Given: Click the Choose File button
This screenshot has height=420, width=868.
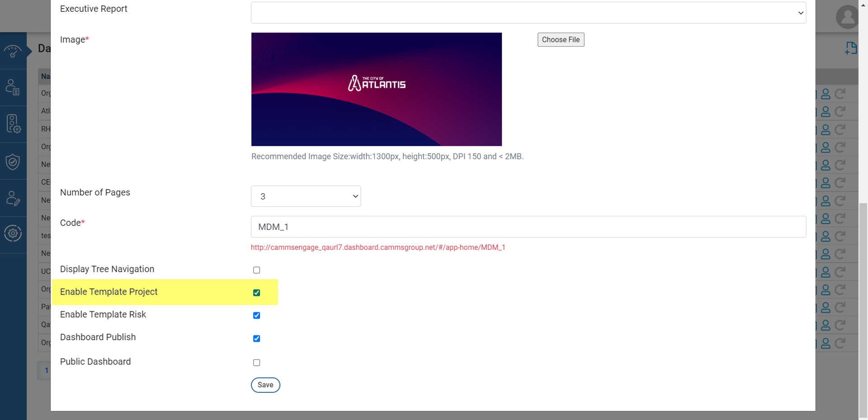Looking at the screenshot, I should click(x=561, y=40).
